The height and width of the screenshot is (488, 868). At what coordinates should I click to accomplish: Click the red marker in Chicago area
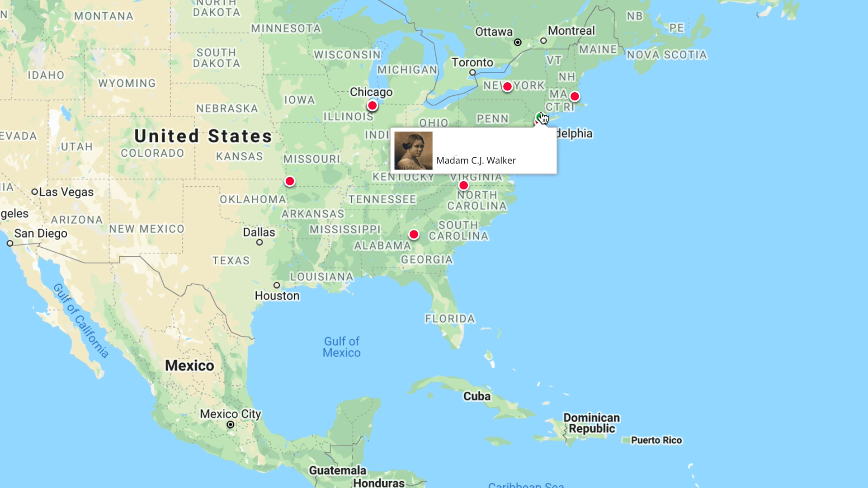point(373,105)
